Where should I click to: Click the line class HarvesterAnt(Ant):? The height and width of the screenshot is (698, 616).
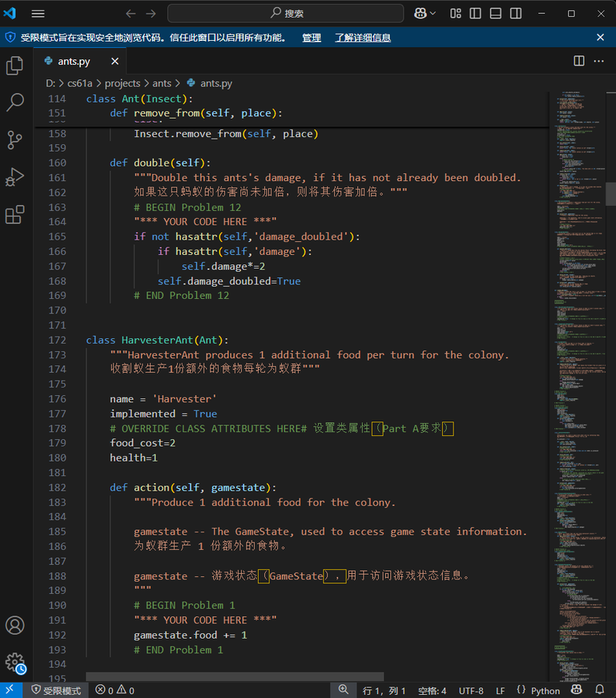coord(157,340)
